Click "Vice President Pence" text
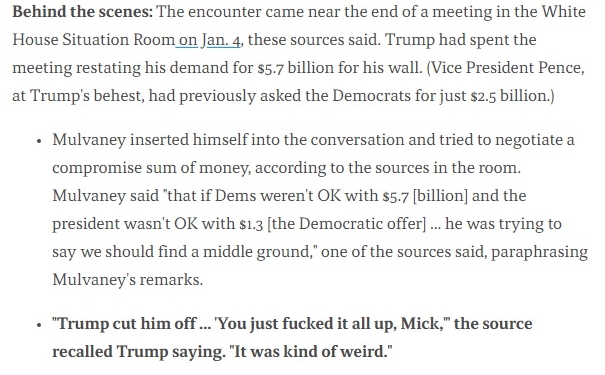 (x=506, y=68)
